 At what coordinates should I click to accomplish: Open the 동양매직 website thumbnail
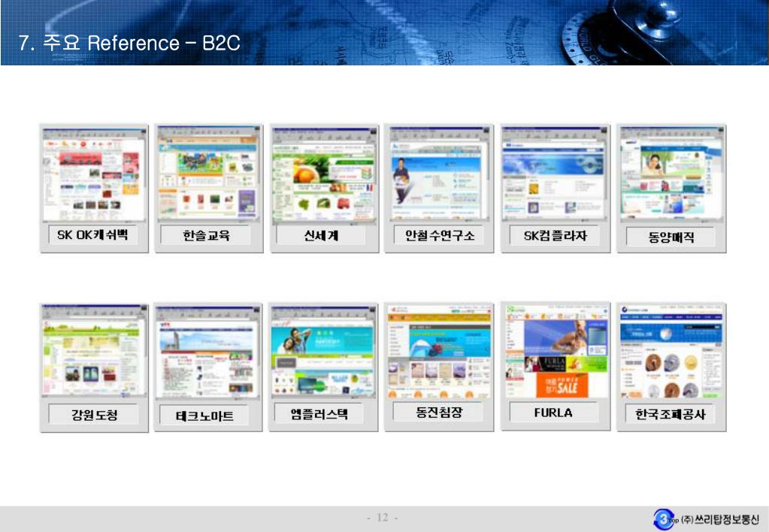pyautogui.click(x=671, y=174)
